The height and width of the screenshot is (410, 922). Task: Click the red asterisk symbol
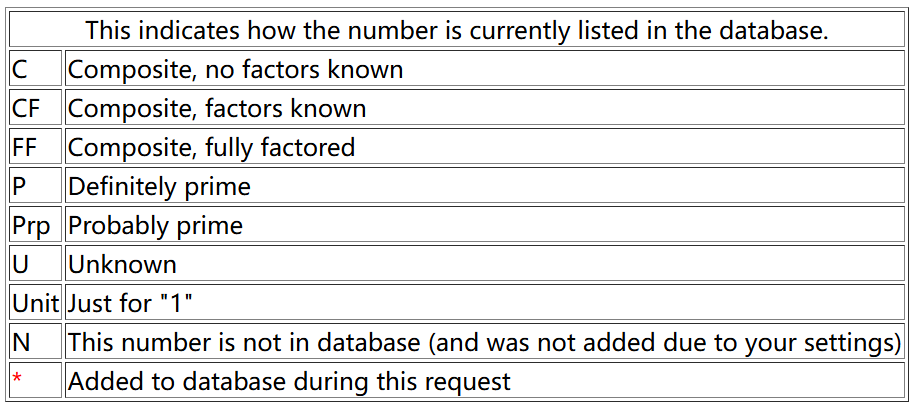tap(16, 380)
